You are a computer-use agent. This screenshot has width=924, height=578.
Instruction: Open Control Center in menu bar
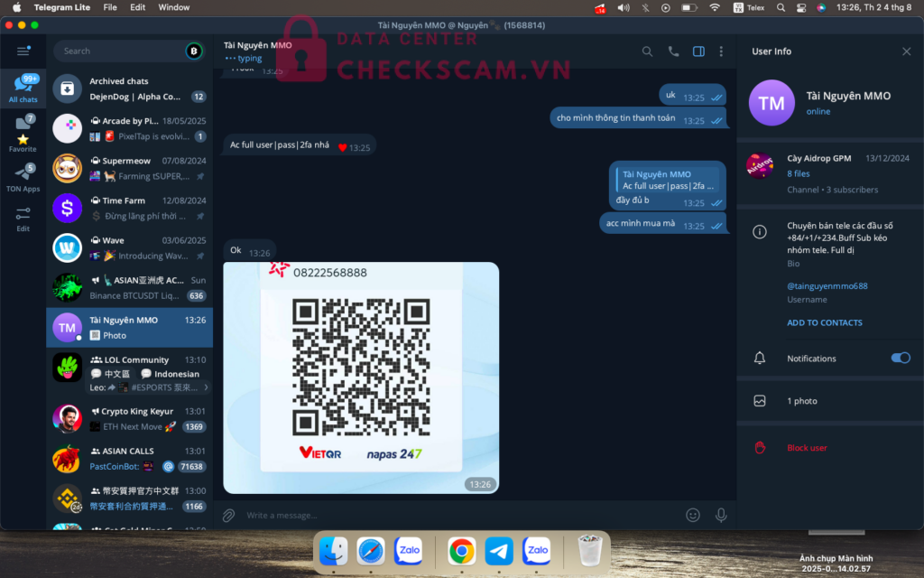point(801,7)
